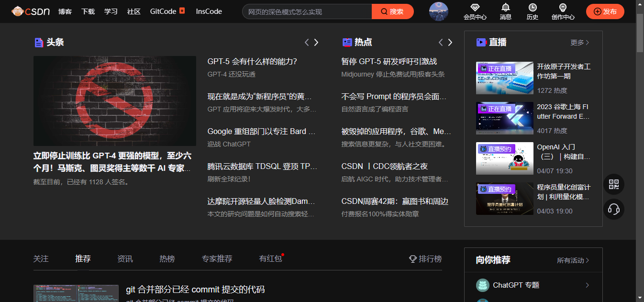Open 消息 bell notifications
Image resolution: width=644 pixels, height=302 pixels.
tap(505, 7)
